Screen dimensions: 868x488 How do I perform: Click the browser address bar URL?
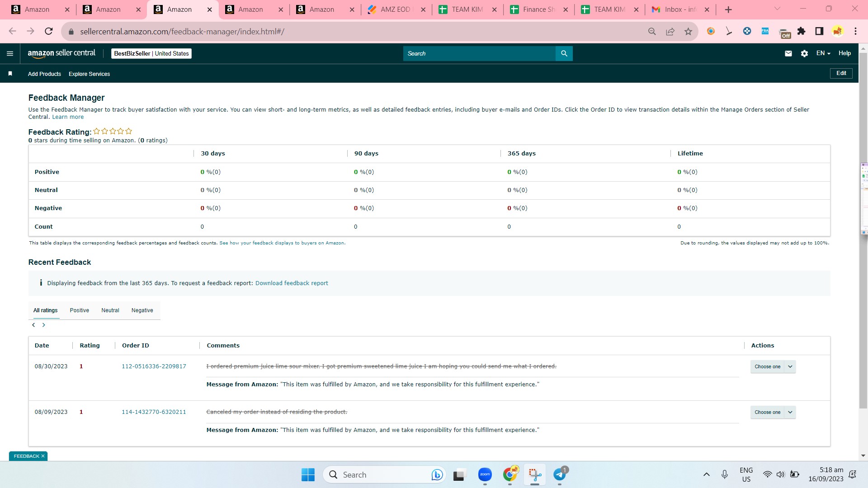pyautogui.click(x=182, y=32)
